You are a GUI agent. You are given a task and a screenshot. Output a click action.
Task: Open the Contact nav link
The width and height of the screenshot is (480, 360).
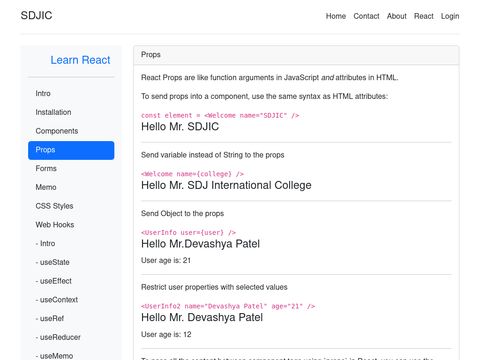[x=366, y=16]
